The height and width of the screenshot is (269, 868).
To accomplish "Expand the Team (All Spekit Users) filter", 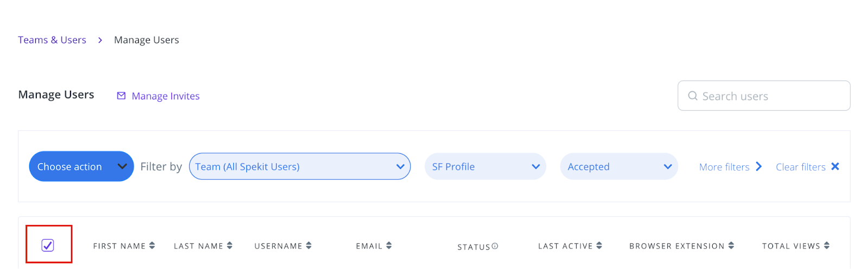I will pos(299,166).
